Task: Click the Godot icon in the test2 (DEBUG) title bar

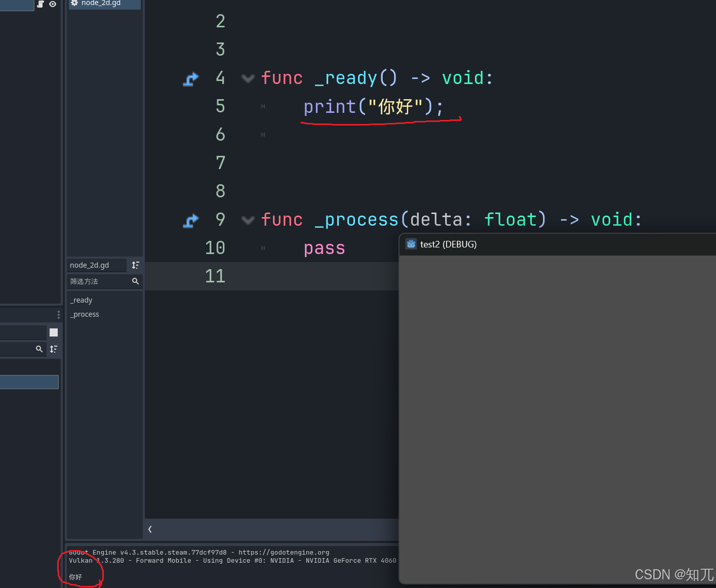Action: coord(411,244)
